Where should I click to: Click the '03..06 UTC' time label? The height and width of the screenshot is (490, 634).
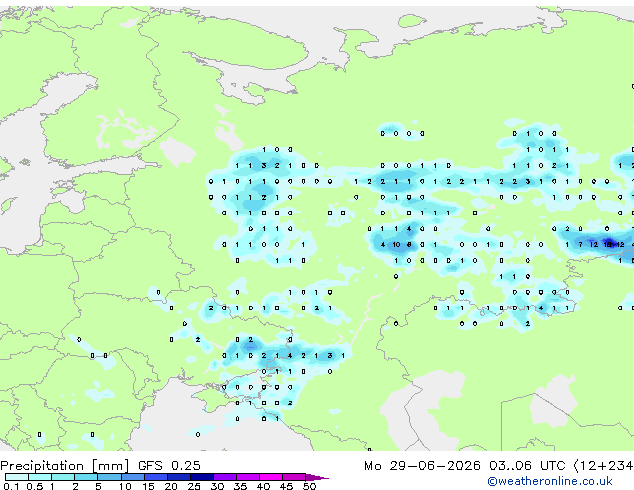pos(527,465)
